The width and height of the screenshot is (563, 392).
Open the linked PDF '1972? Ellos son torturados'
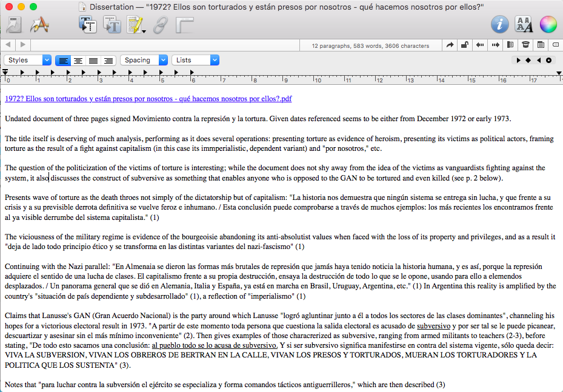click(x=148, y=99)
